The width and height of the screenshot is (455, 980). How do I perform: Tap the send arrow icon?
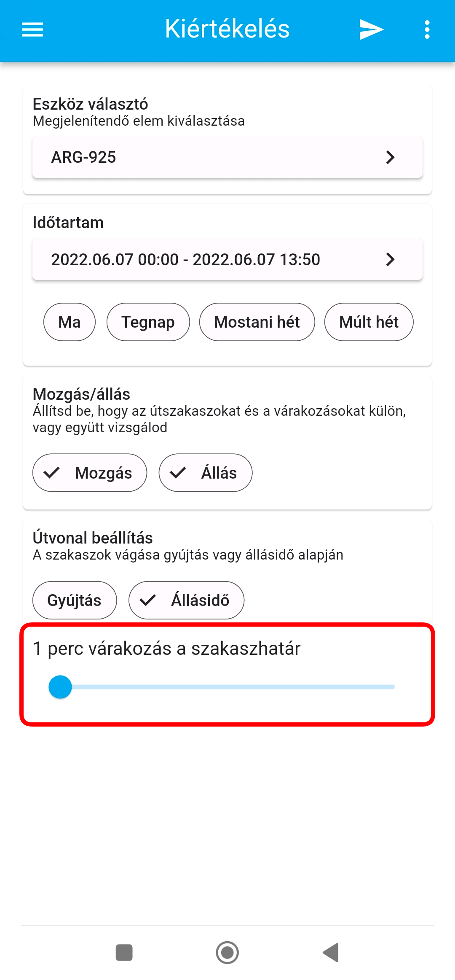[371, 30]
